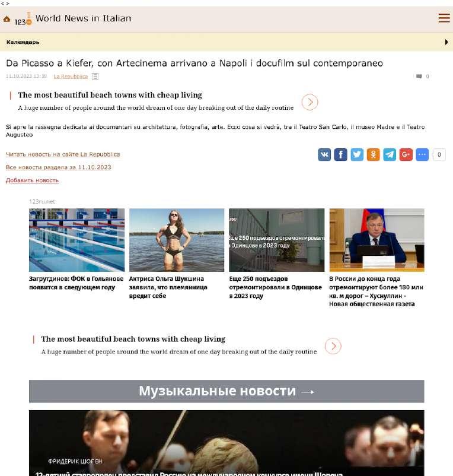This screenshot has width=453, height=476.
Task: Open Все новости раздела за 11.10.2023
Action: click(x=59, y=167)
